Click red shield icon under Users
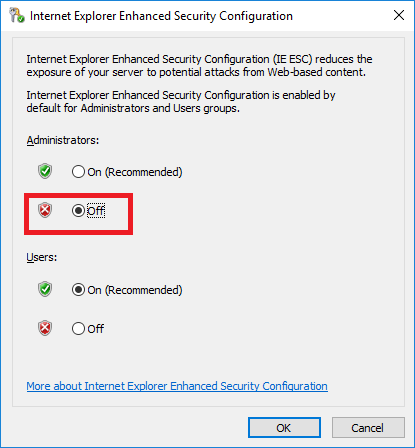Screen dimensions: 415x448 tap(45, 328)
